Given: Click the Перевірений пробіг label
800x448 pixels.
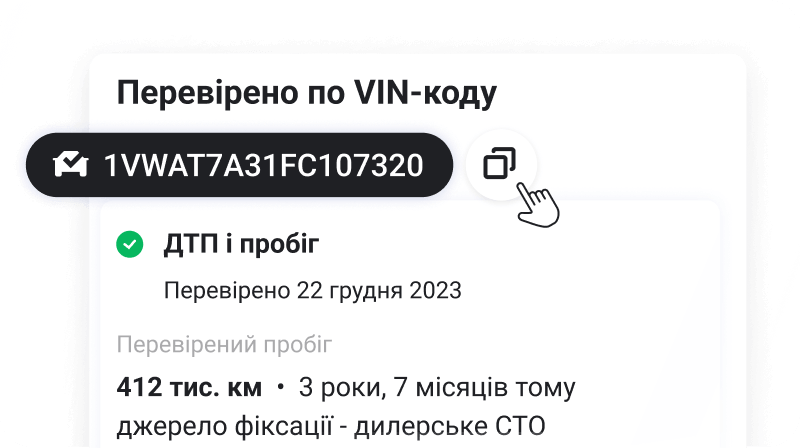Looking at the screenshot, I should pyautogui.click(x=224, y=344).
